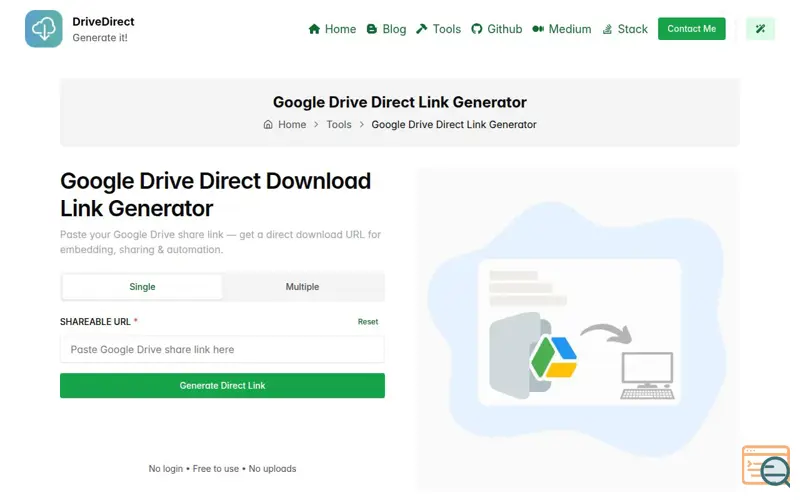Click the "No login • Free to use • No uploads" text
The image size is (800, 500).
[x=222, y=468]
